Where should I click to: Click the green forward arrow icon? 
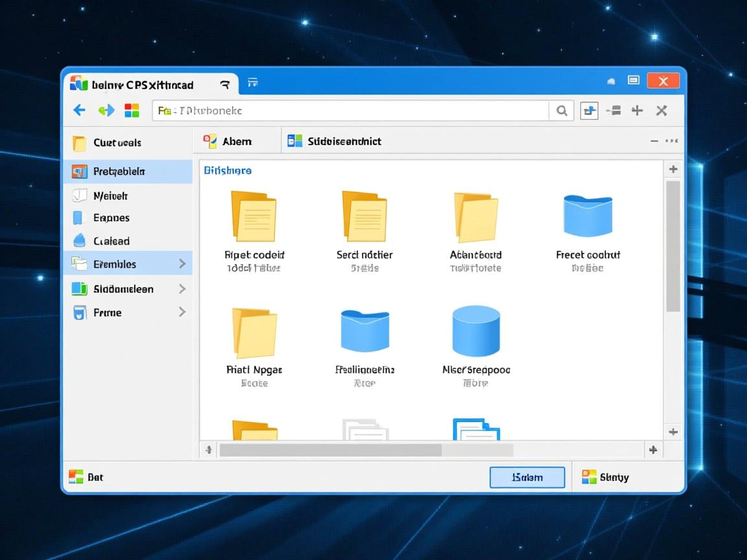(x=106, y=110)
